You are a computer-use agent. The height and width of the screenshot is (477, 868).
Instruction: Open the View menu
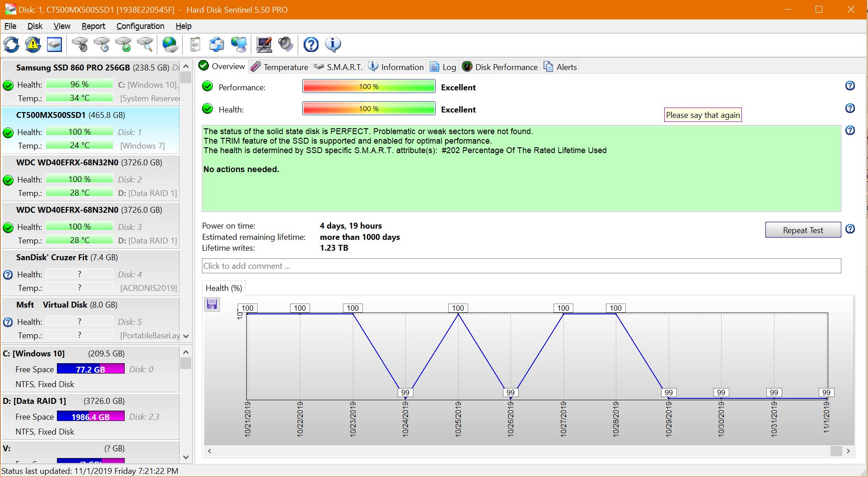[62, 26]
